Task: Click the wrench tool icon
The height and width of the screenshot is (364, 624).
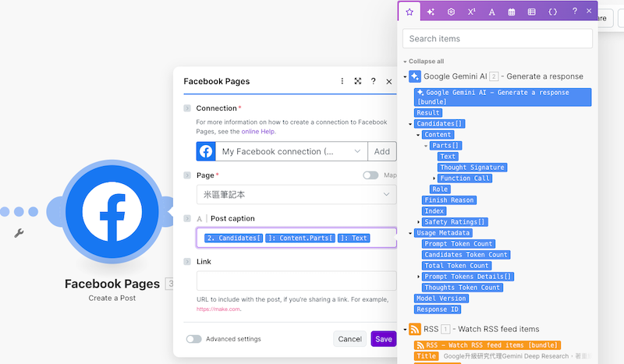Action: [x=19, y=233]
